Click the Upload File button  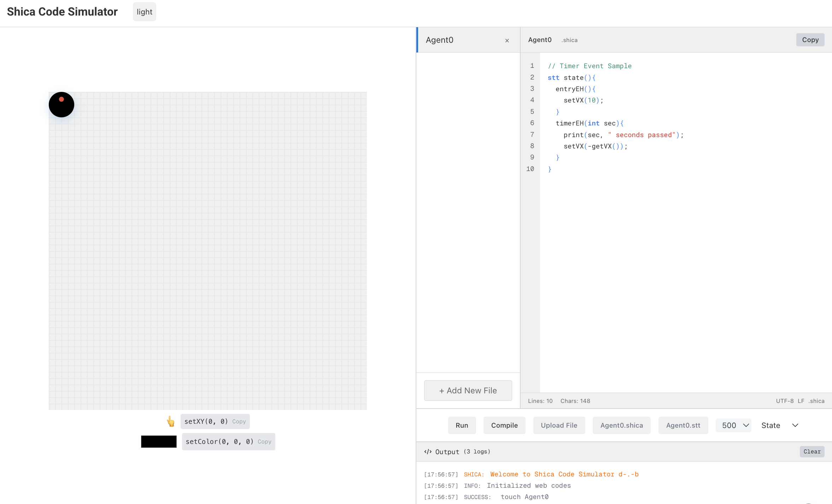(x=559, y=425)
